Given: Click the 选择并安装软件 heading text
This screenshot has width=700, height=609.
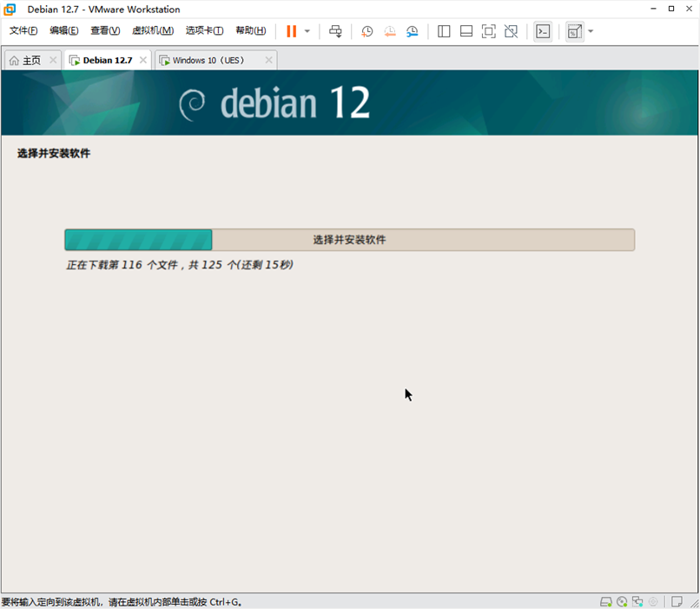Looking at the screenshot, I should click(54, 154).
